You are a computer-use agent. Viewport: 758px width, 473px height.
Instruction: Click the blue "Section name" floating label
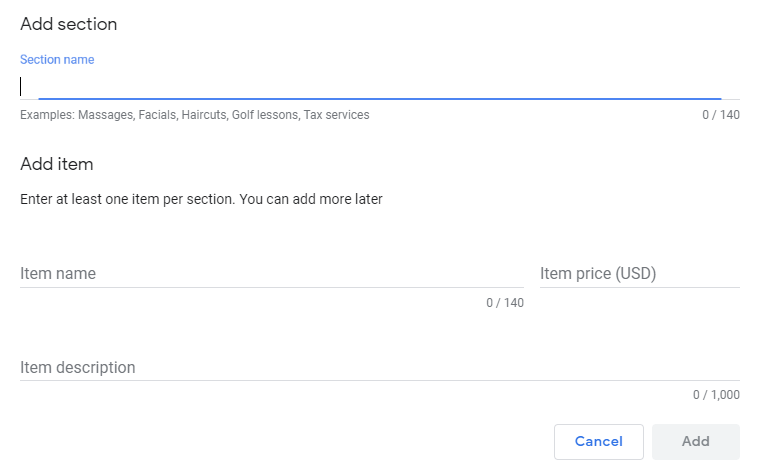(x=57, y=60)
